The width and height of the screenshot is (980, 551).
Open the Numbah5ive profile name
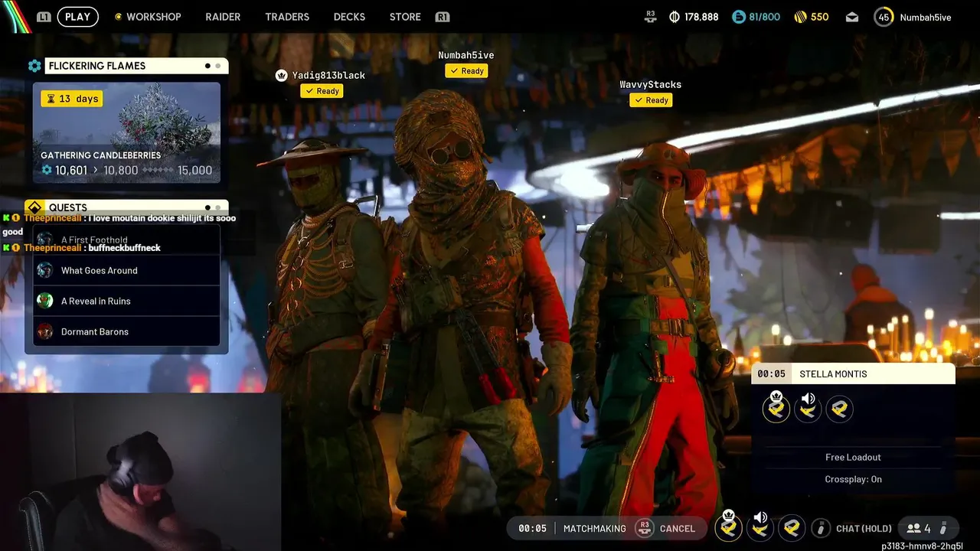click(x=926, y=17)
